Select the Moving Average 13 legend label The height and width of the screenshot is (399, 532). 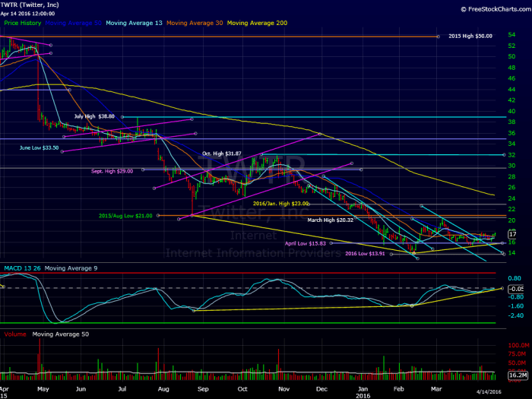(134, 23)
